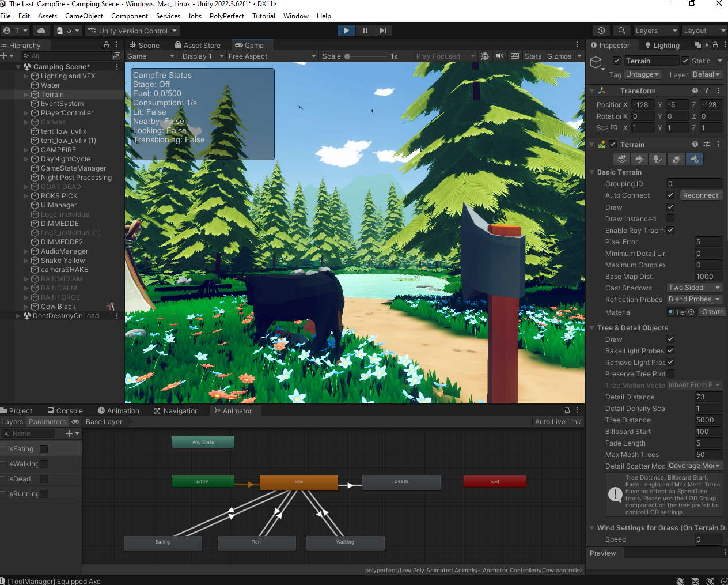Open the Tag Untagged dropdown
Screen dimensions: 728x585
pos(642,74)
